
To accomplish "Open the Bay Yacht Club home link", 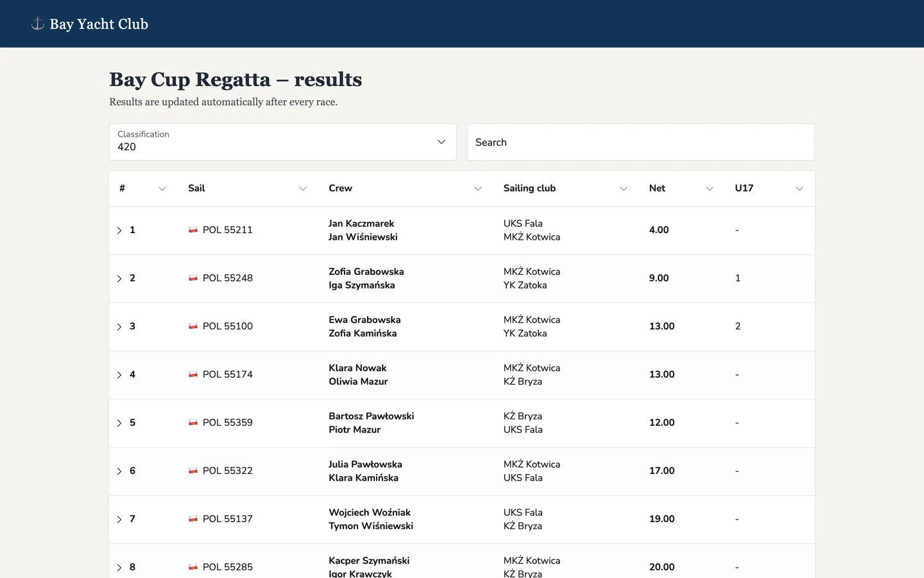I will coord(90,24).
